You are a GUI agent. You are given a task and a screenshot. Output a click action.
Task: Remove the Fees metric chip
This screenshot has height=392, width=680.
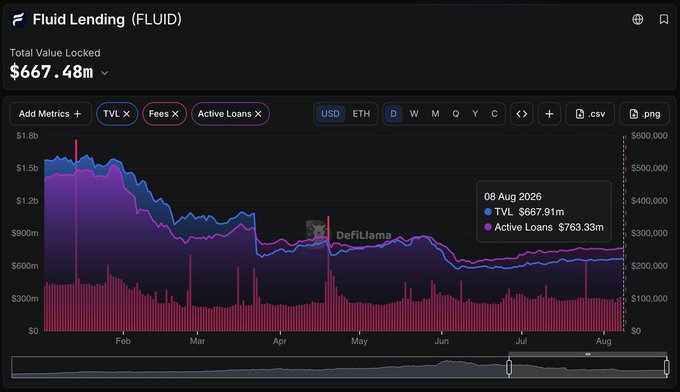175,114
